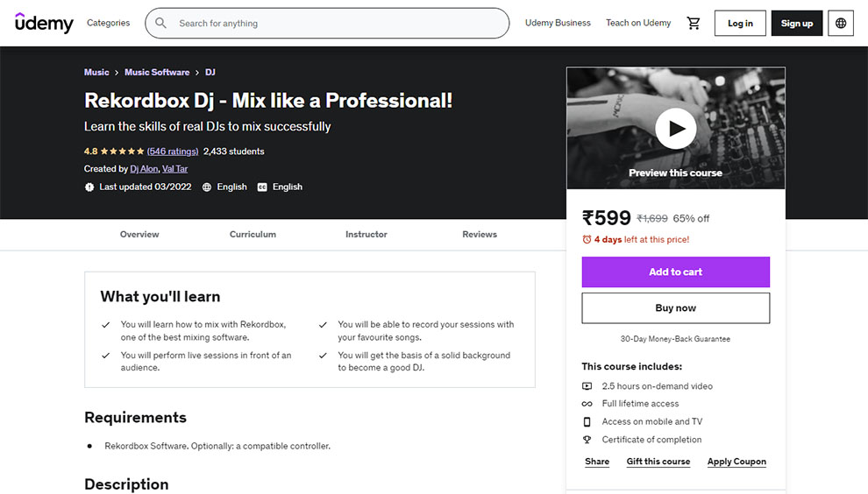Click checkmark beside 'mix with Rekordbox' item
Image resolution: width=868 pixels, height=494 pixels.
(106, 325)
